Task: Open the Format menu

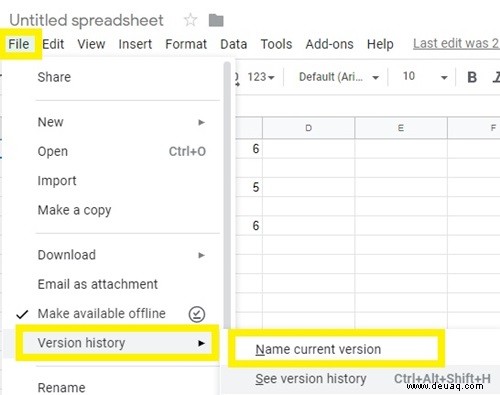Action: [x=186, y=44]
